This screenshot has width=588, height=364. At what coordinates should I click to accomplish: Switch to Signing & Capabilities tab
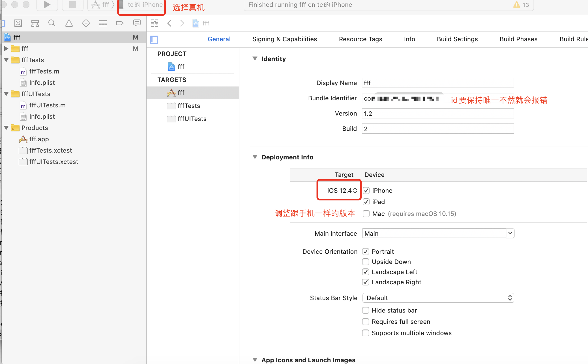point(284,39)
